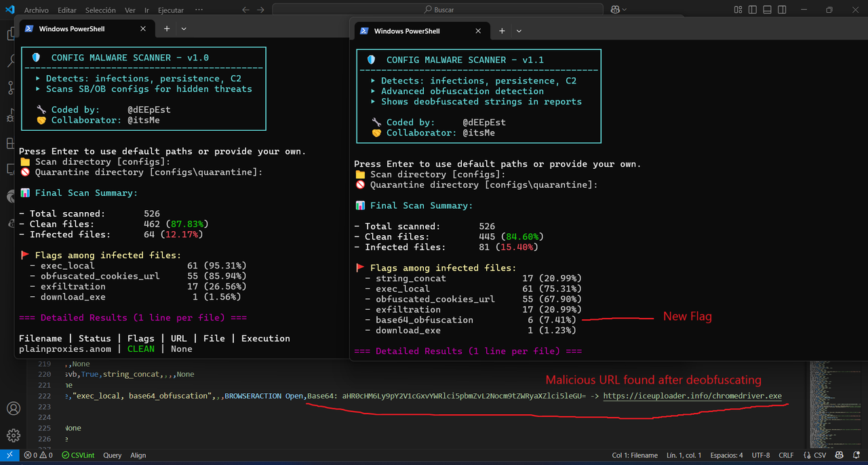This screenshot has height=465, width=868.
Task: Change encoding via UTF-8 status item
Action: click(761, 456)
